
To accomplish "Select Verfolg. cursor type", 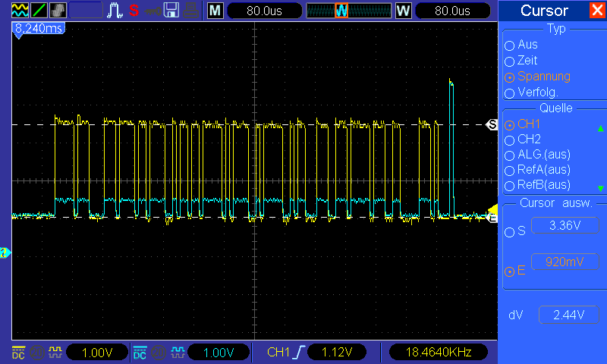I will [532, 93].
